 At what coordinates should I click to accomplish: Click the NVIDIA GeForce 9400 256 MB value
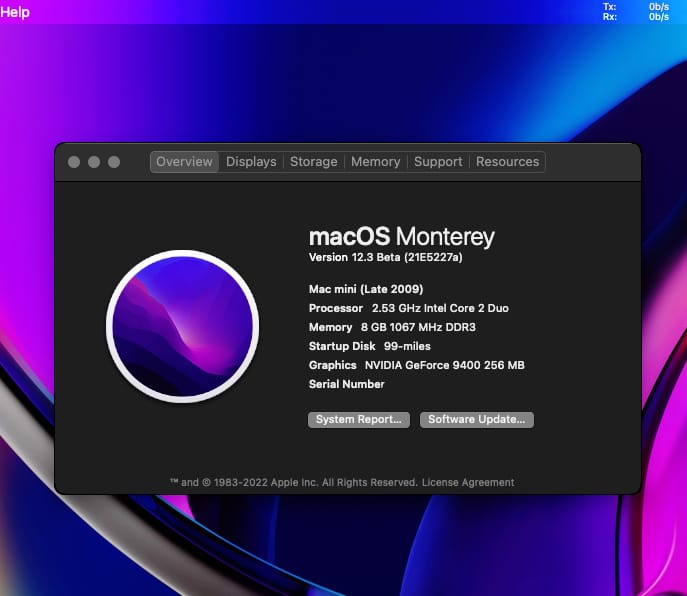point(444,365)
